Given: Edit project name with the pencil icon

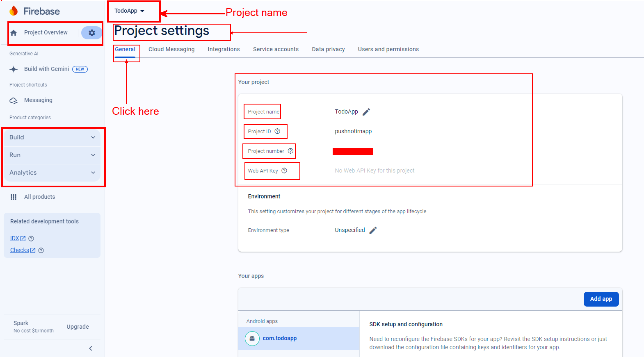Looking at the screenshot, I should point(366,112).
